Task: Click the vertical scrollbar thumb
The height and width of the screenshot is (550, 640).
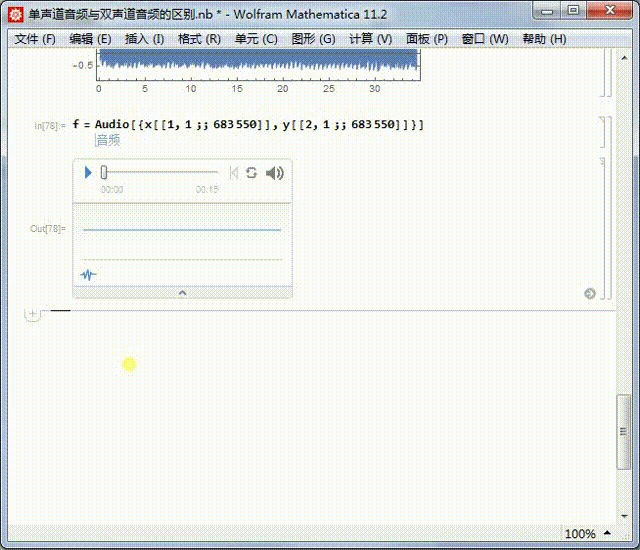Action: [624, 432]
